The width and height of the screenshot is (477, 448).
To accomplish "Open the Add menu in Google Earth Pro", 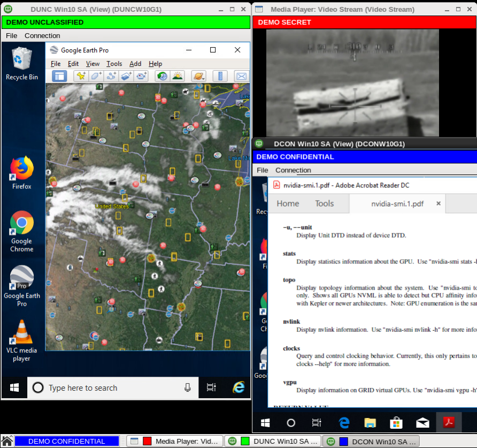I will tap(135, 64).
